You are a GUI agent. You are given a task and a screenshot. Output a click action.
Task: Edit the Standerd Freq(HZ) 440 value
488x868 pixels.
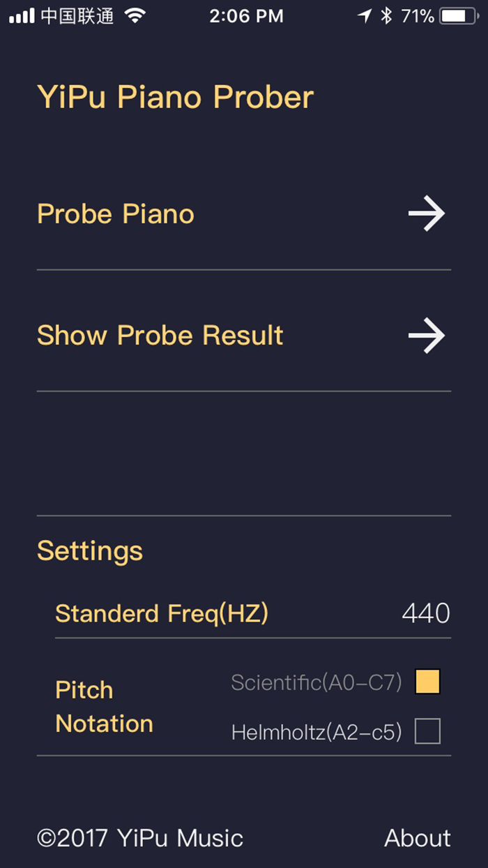coord(426,613)
